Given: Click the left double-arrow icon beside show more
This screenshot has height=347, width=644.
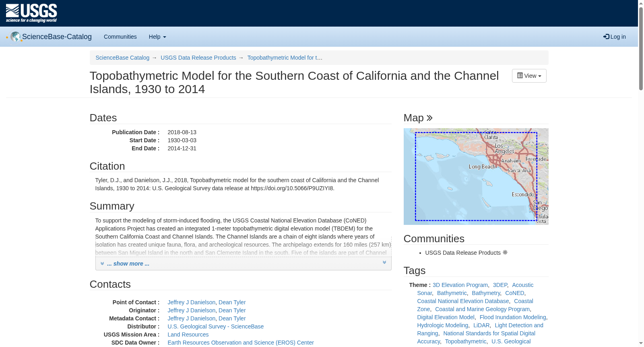Looking at the screenshot, I should (102, 264).
